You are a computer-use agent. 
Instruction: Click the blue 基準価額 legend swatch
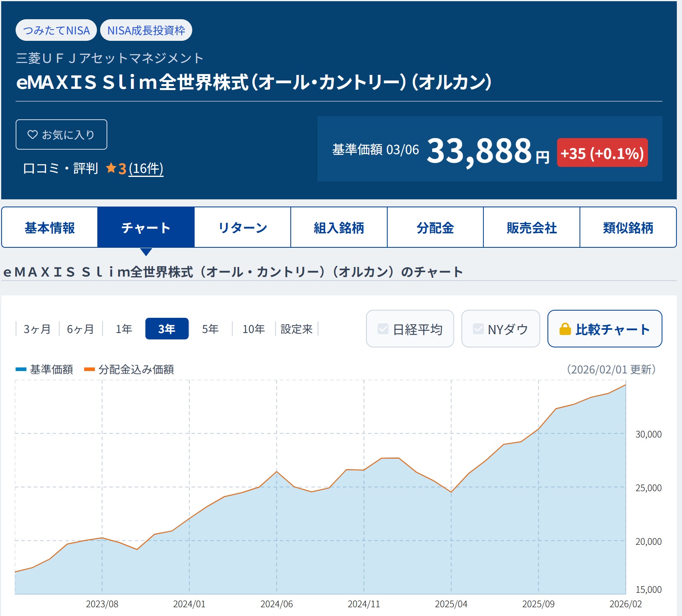click(x=21, y=369)
